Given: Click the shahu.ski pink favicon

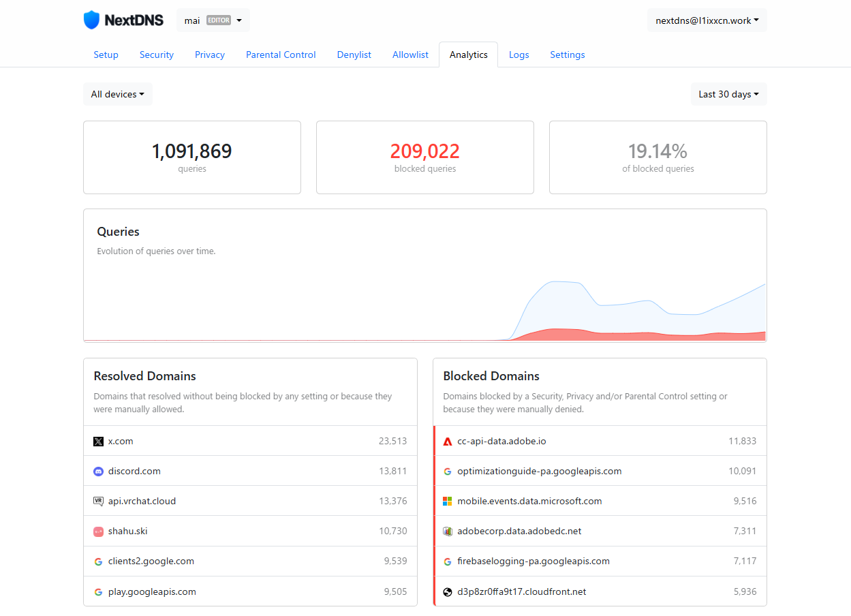Looking at the screenshot, I should (98, 532).
